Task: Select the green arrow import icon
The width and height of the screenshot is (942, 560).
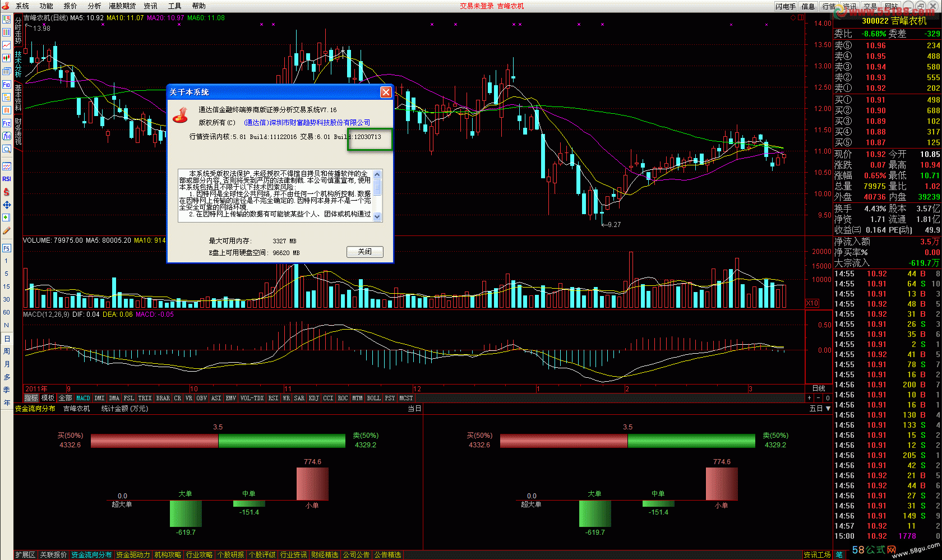Action: pyautogui.click(x=7, y=217)
